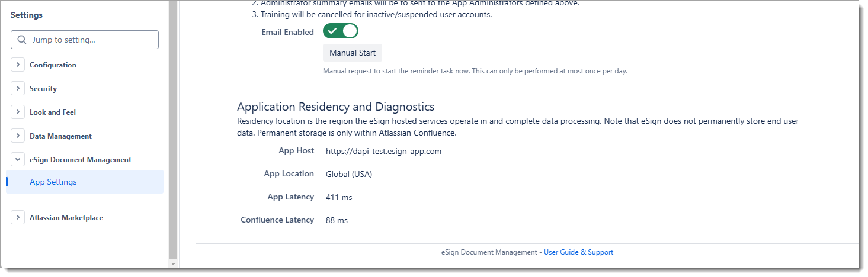This screenshot has height=277, width=868.
Task: Expand the Security section chevron
Action: pos(18,89)
